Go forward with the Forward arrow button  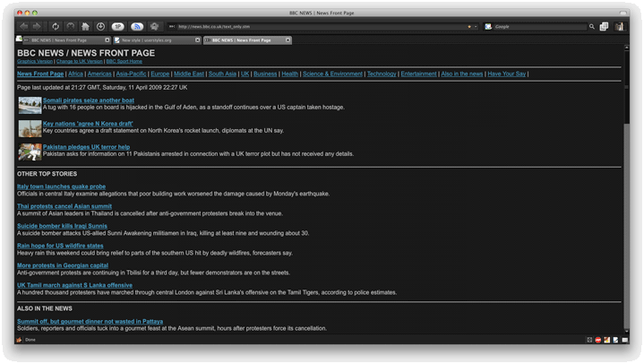point(37,26)
